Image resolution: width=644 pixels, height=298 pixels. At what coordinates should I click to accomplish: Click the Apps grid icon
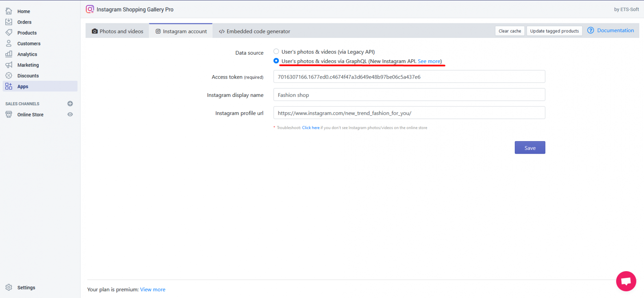coord(9,86)
